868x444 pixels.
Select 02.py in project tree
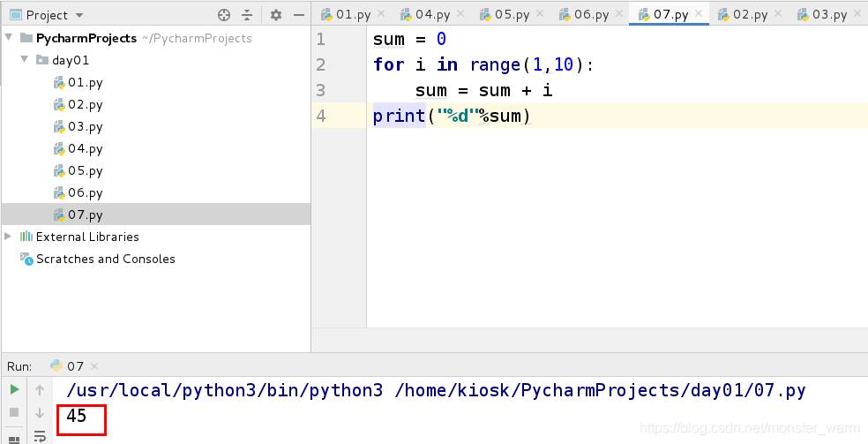(78, 105)
